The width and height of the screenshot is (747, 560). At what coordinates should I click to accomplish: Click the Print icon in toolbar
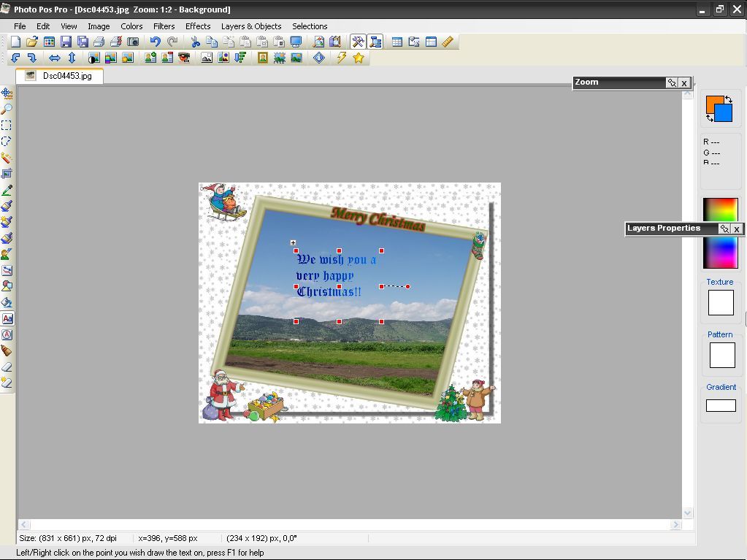tap(99, 42)
